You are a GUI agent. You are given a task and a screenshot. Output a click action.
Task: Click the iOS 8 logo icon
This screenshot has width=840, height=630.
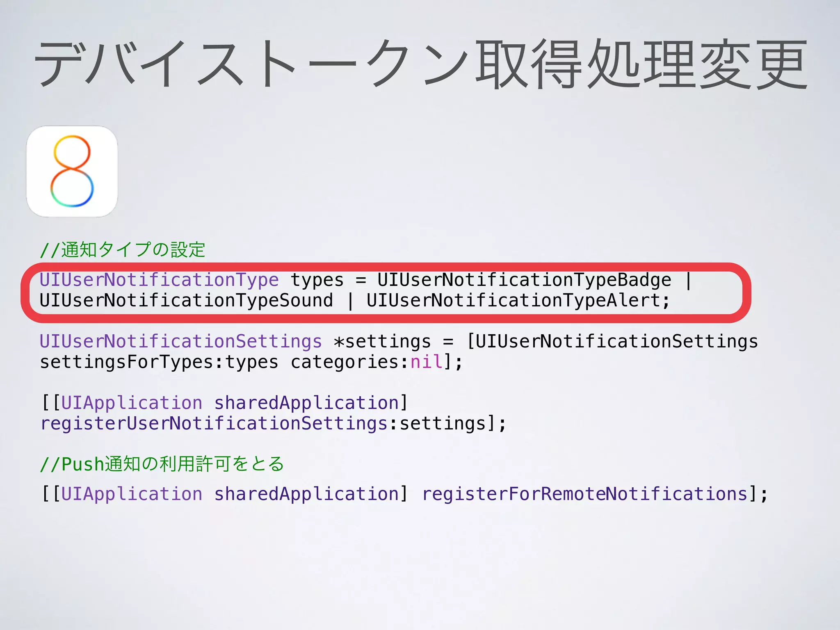click(x=72, y=171)
